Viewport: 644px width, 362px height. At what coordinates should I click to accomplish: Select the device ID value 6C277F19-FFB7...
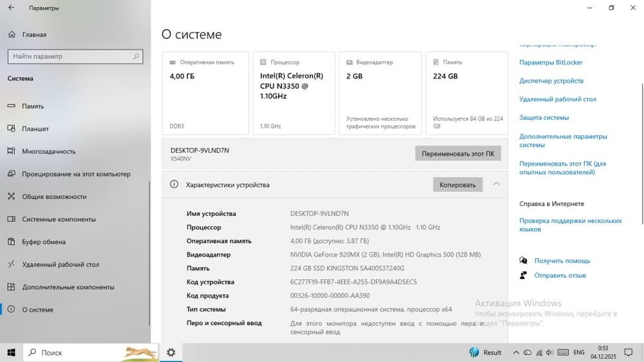coord(353,282)
